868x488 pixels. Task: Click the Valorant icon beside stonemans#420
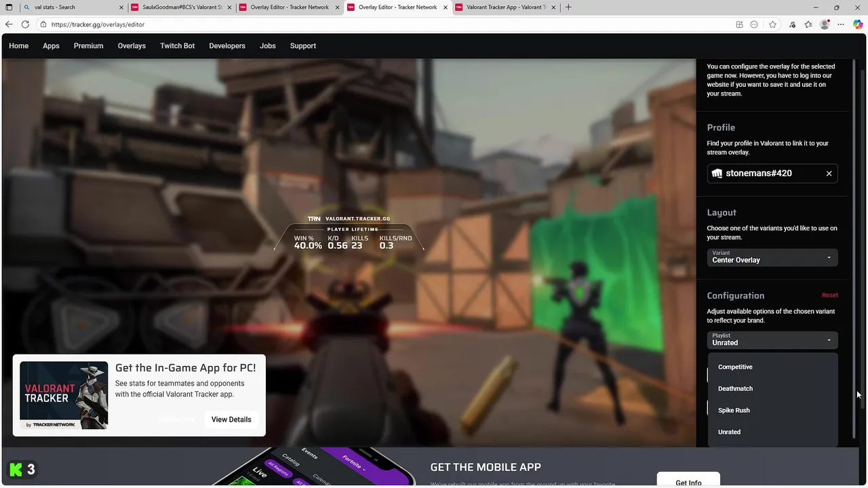[717, 174]
